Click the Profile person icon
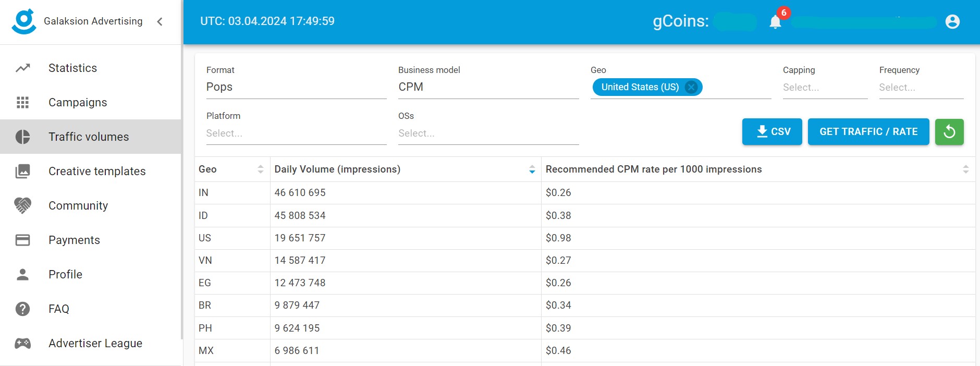 [x=23, y=274]
